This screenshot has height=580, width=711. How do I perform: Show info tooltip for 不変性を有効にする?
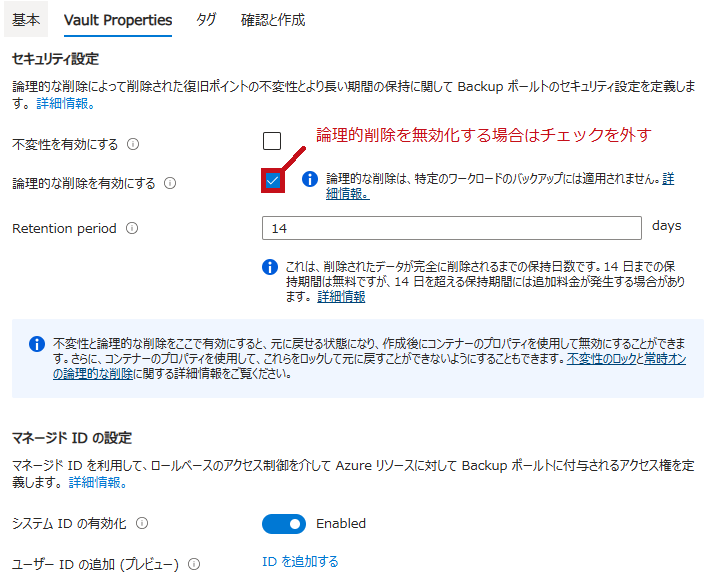pyautogui.click(x=133, y=144)
